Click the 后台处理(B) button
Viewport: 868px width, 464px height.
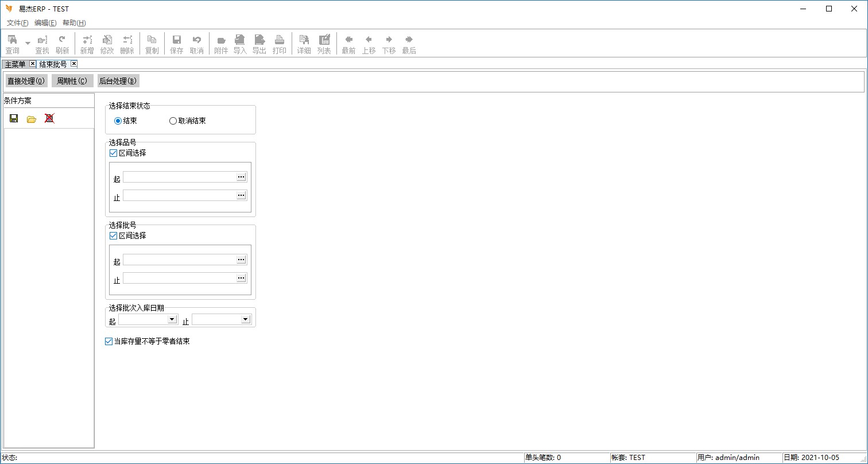(x=118, y=81)
